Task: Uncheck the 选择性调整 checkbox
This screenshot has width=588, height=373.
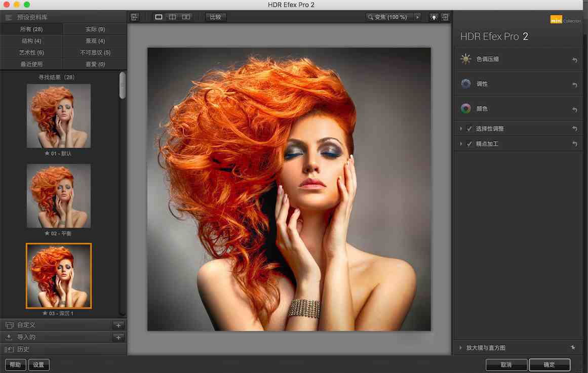Action: click(469, 129)
